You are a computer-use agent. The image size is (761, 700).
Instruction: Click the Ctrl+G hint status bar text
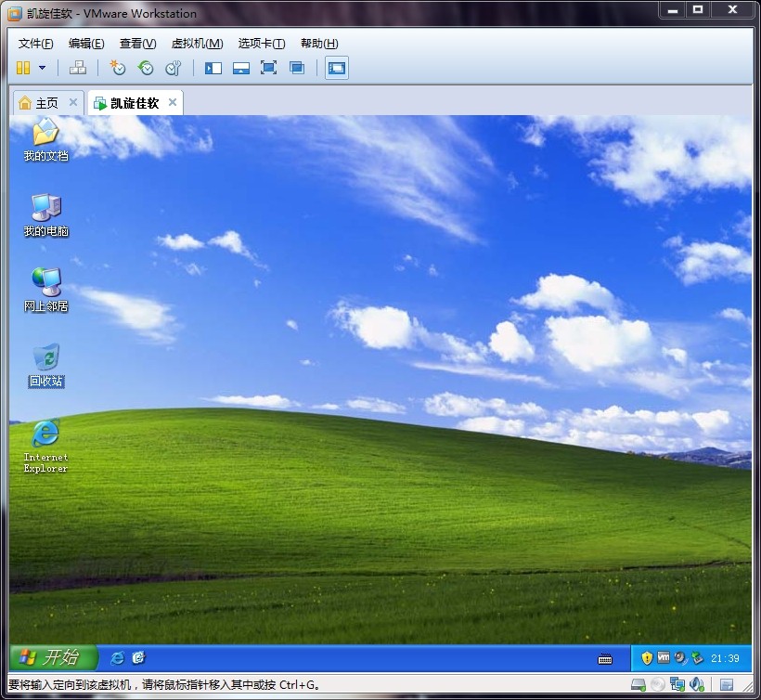[164, 685]
